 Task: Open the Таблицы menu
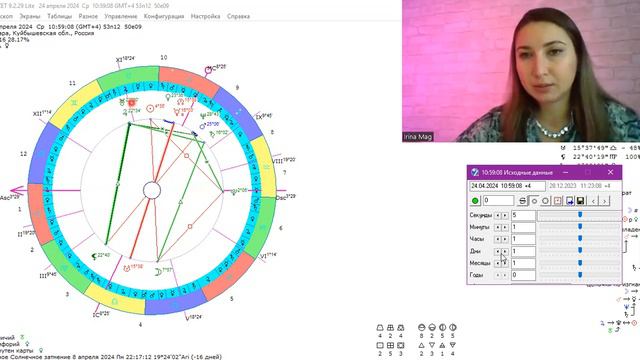coord(60,16)
